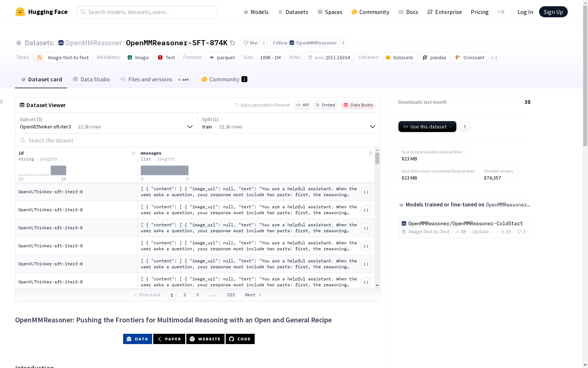The width and height of the screenshot is (588, 368).
Task: Sort by the messages column
Action: tap(370, 153)
